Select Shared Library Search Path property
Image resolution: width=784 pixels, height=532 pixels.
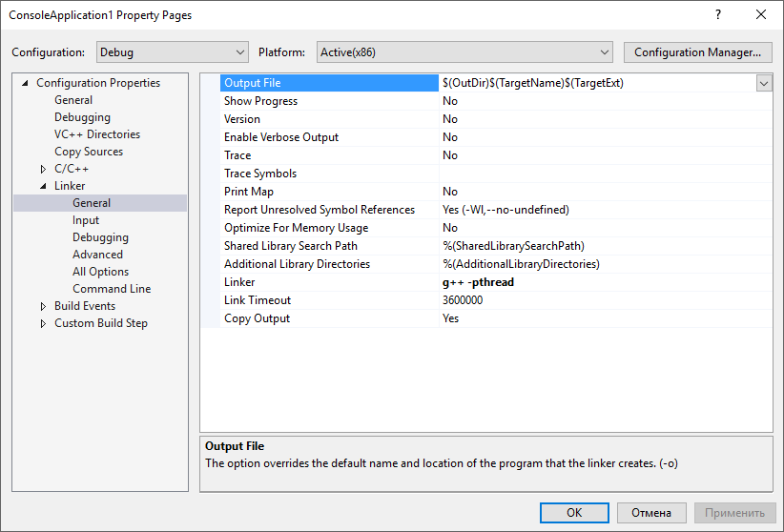329,246
